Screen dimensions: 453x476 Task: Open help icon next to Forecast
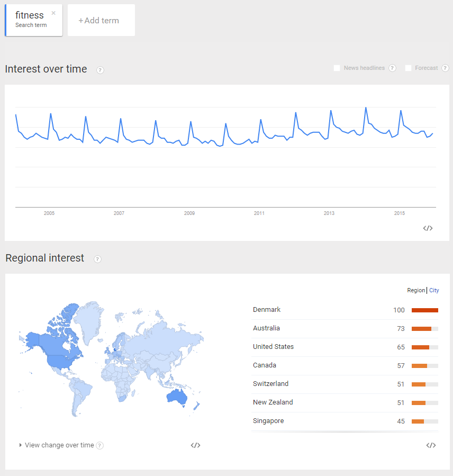click(445, 68)
